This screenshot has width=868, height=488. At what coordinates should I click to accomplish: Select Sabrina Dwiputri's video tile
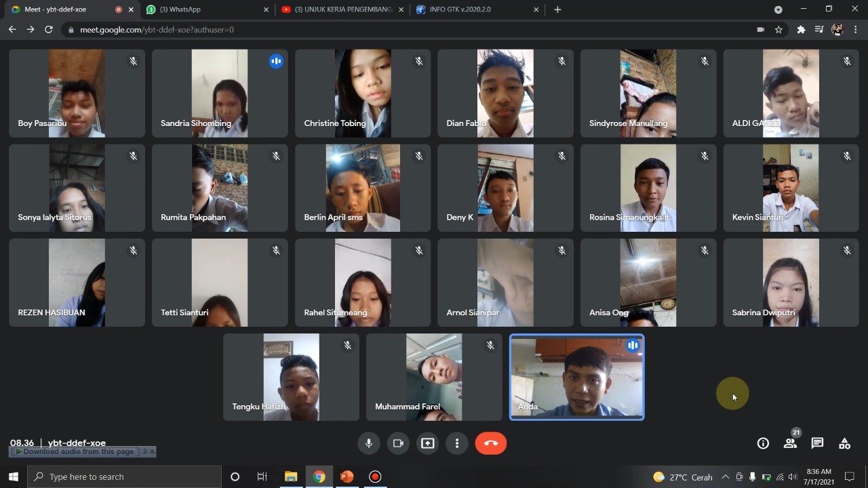click(791, 283)
